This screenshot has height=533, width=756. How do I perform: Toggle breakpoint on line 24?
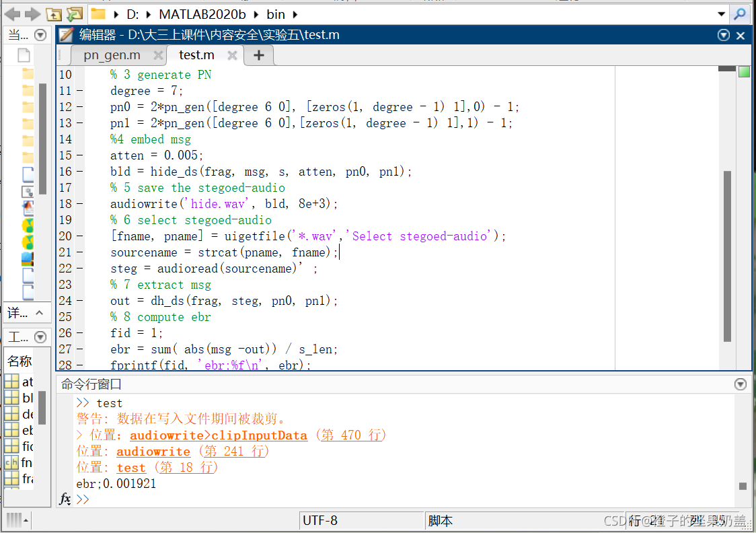pyautogui.click(x=80, y=301)
